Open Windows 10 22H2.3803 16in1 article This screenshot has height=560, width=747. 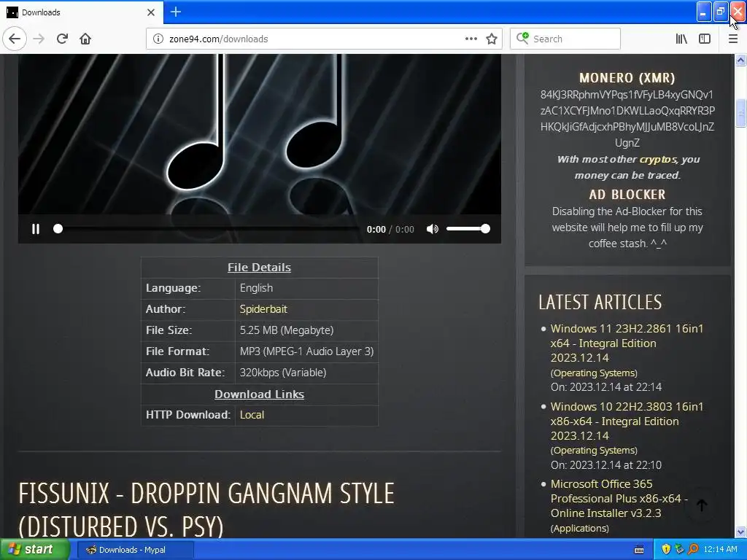click(x=627, y=421)
